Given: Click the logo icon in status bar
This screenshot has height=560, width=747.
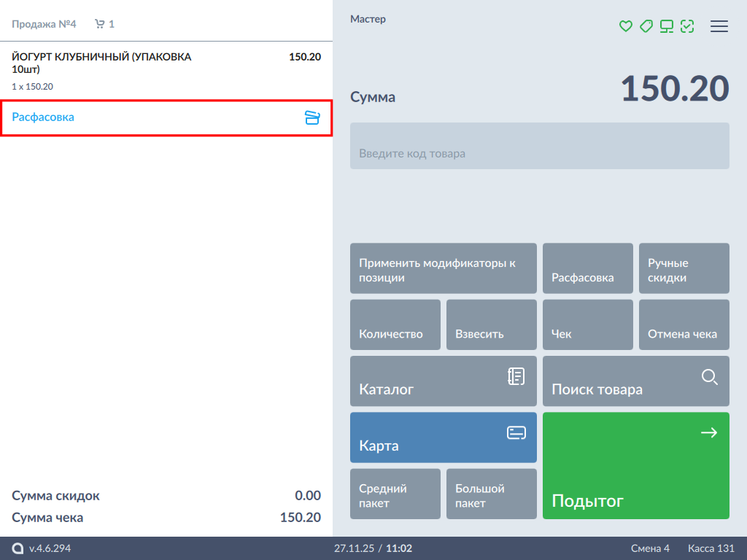Looking at the screenshot, I should click(18, 548).
